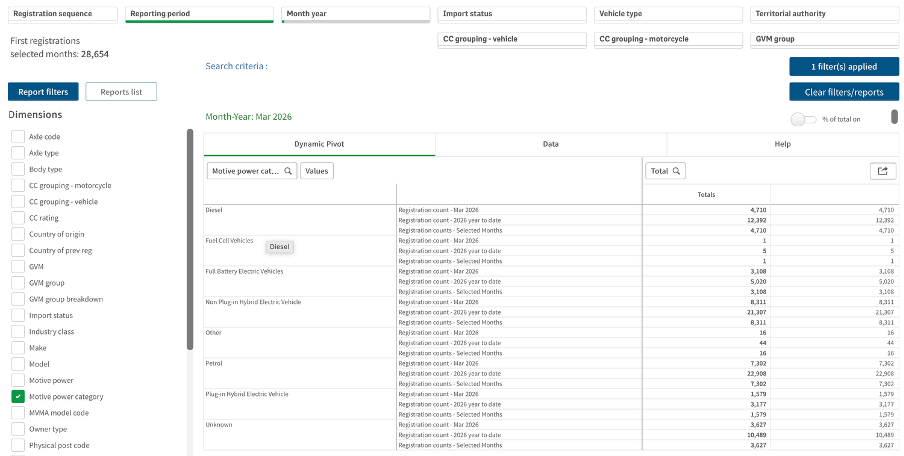Screen dimensions: 904x456
Task: Click Petrol 2026 year to date value 22,908
Action: pyautogui.click(x=758, y=373)
